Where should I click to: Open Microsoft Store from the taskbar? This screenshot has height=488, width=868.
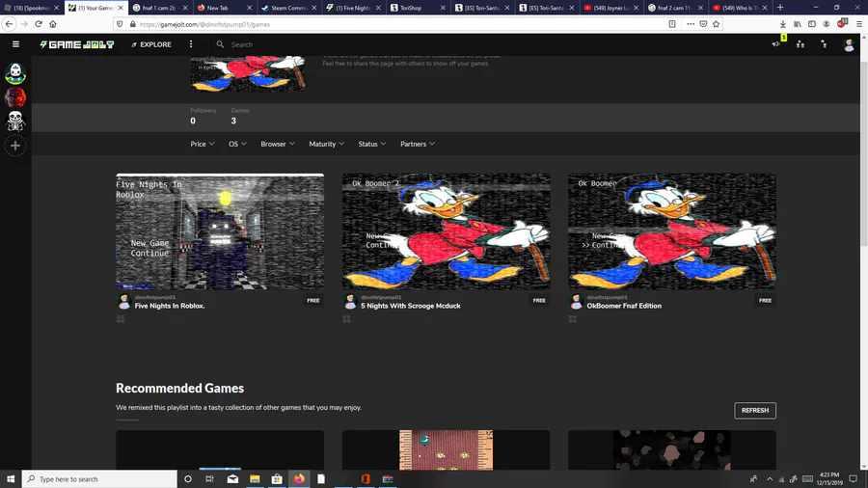(x=277, y=478)
